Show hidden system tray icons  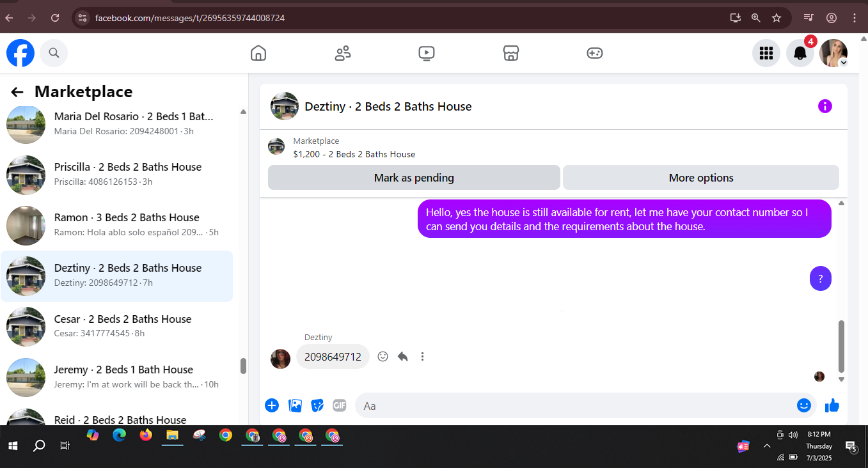click(x=767, y=446)
